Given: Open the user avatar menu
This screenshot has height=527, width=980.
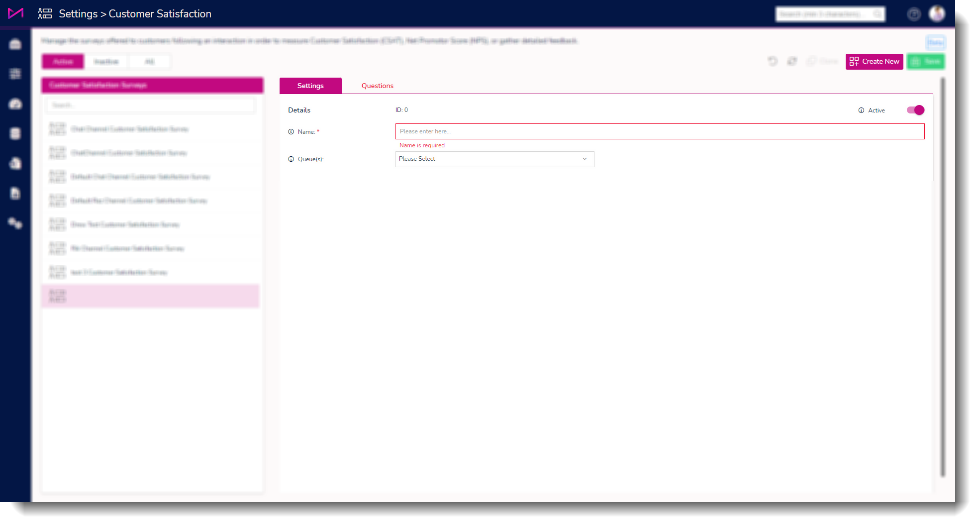Looking at the screenshot, I should pos(937,13).
